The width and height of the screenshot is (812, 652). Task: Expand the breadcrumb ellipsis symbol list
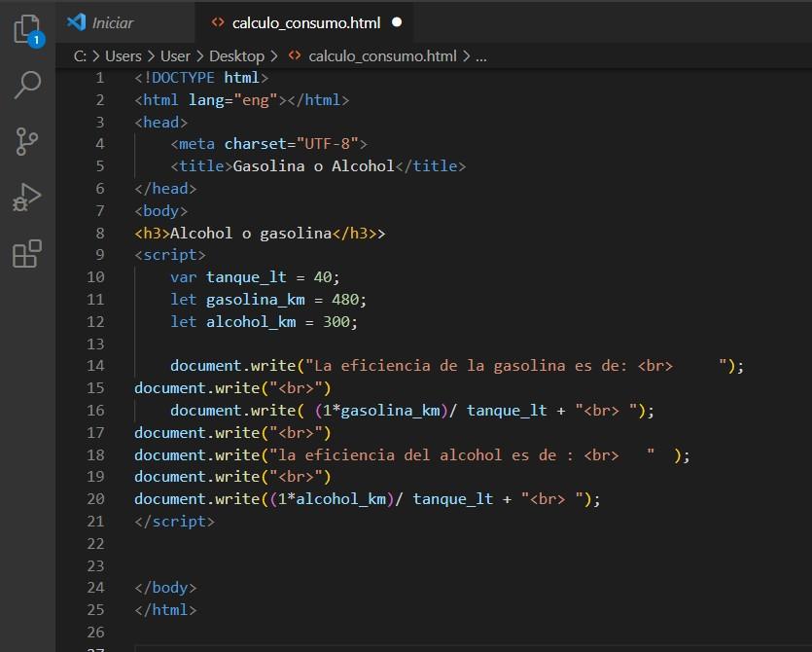tap(481, 57)
